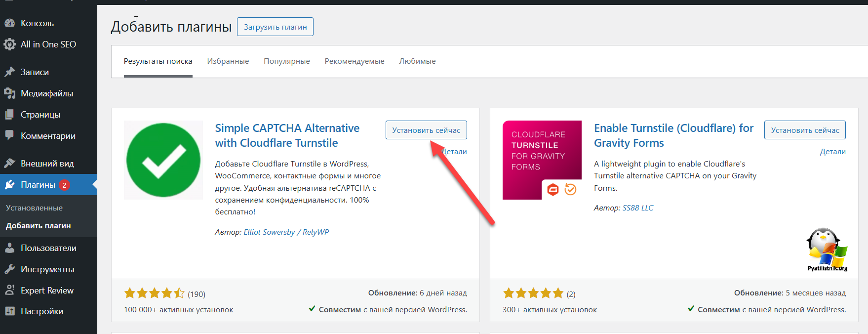868x334 pixels.
Task: Switch to Рекомендуемые tab
Action: click(x=355, y=61)
